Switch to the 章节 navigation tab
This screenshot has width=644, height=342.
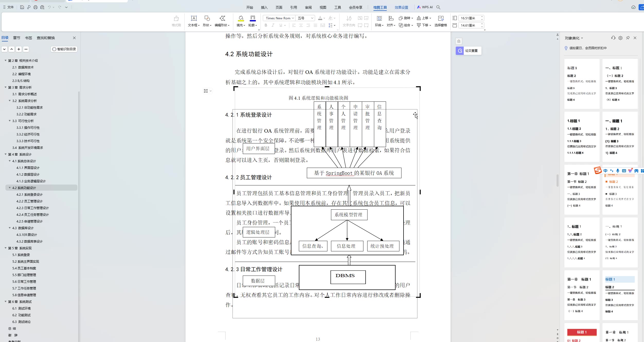(x=17, y=38)
